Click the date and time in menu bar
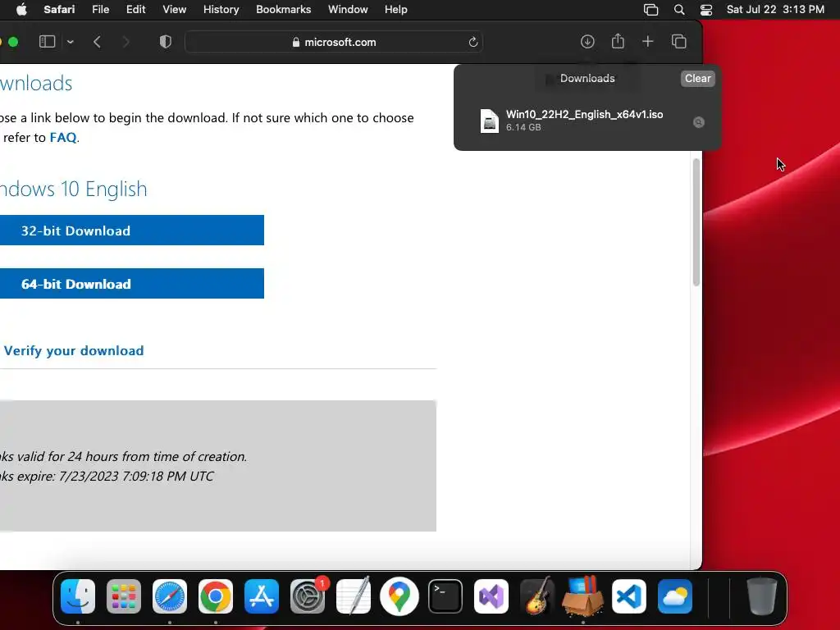 coord(775,10)
